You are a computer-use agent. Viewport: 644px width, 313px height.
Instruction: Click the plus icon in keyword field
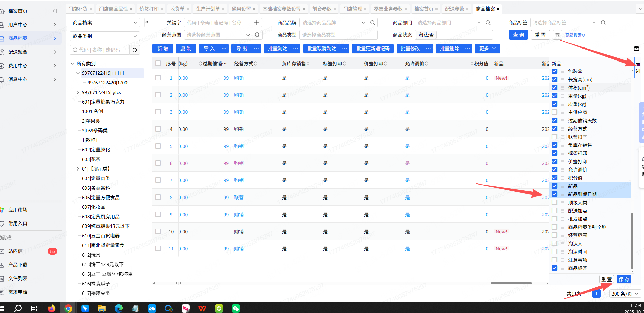(257, 23)
